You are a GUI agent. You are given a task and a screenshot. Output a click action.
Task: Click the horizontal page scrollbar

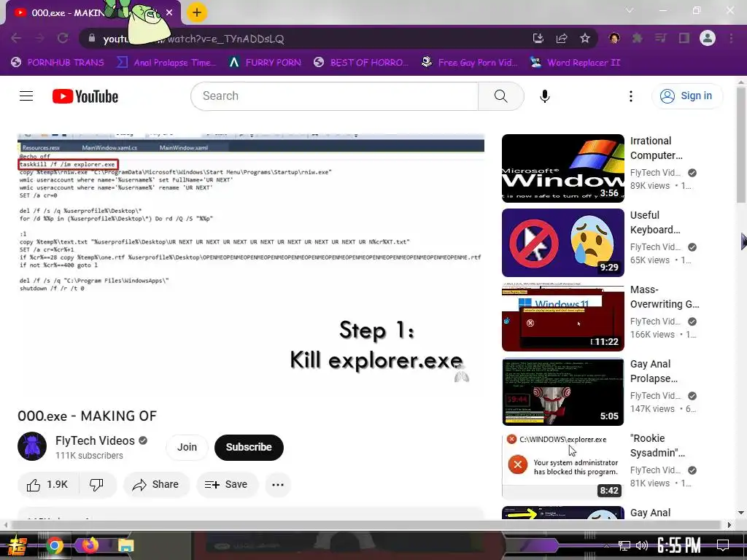click(367, 525)
